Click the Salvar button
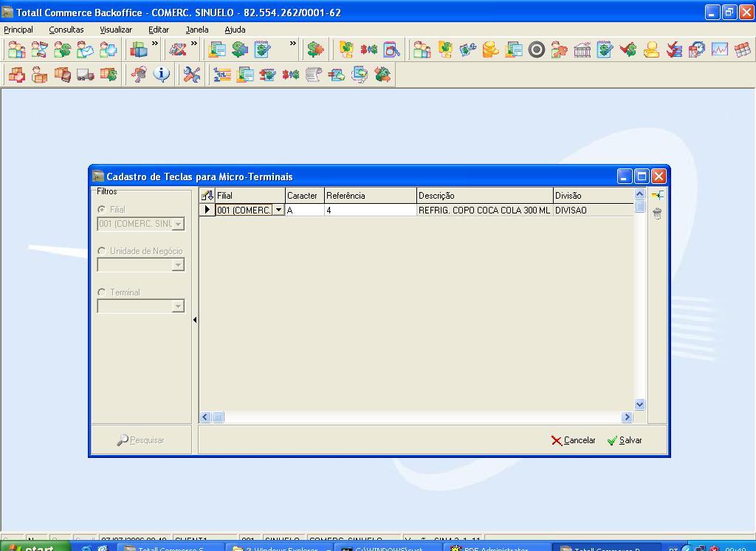Viewport: 756px width, 551px height. point(625,440)
